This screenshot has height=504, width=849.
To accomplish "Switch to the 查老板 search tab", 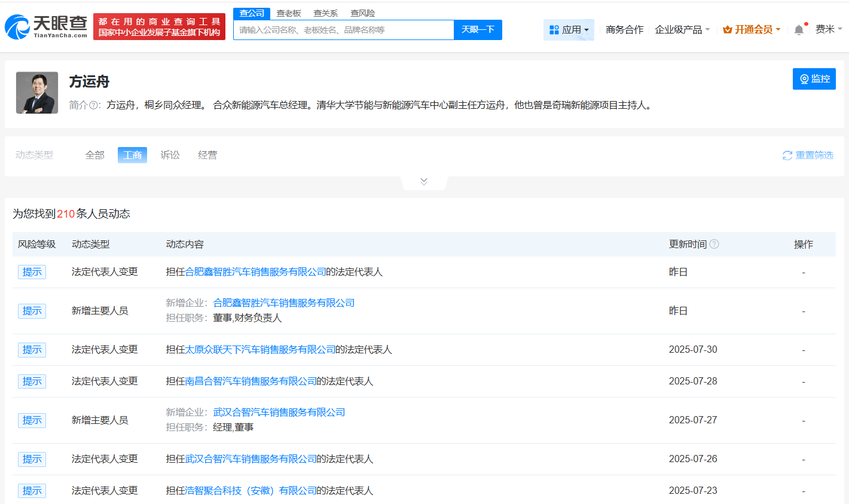I will click(289, 13).
